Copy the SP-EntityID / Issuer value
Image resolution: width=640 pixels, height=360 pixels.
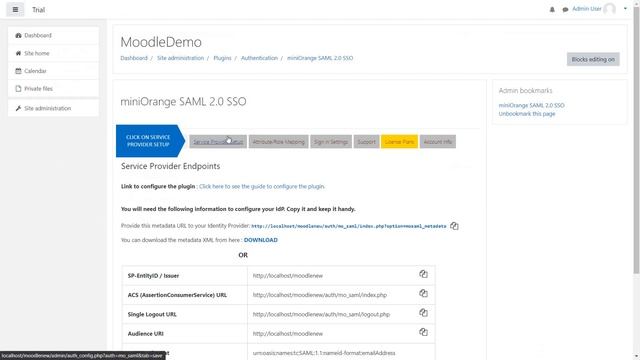423,274
